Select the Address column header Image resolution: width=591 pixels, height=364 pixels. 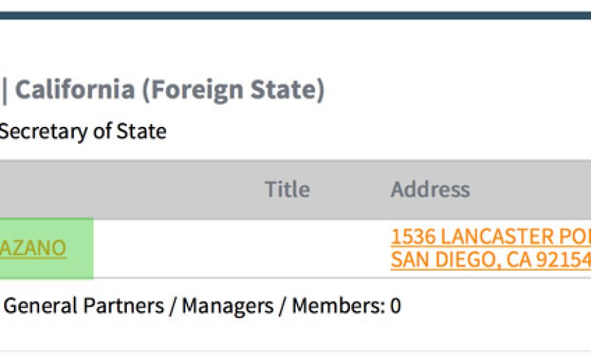point(430,189)
